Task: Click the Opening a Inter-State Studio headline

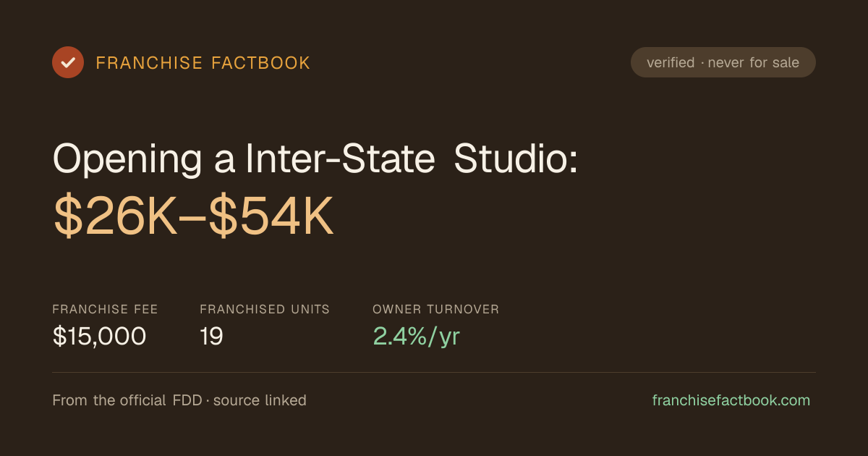Action: [315, 158]
